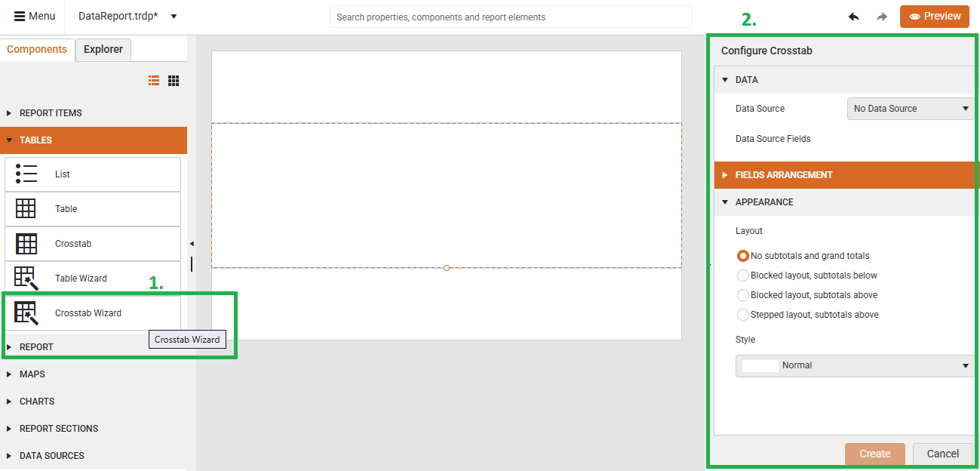Collapse the DATA section in Configure Crosstab
Viewport: 980px width, 471px height.
click(845, 80)
